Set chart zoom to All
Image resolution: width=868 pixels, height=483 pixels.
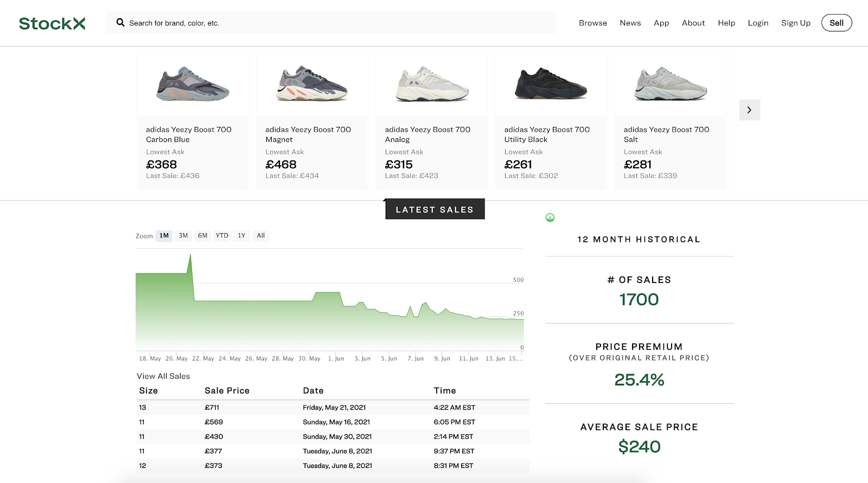click(261, 236)
